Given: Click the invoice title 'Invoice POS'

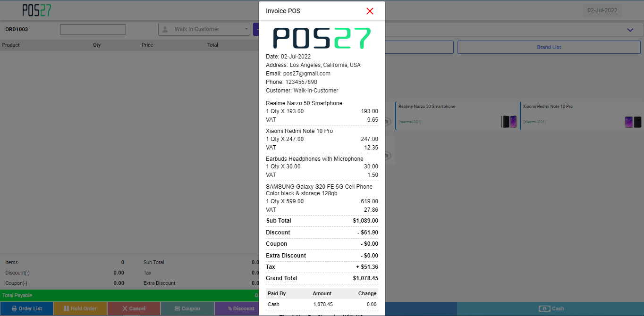Looking at the screenshot, I should (x=283, y=11).
